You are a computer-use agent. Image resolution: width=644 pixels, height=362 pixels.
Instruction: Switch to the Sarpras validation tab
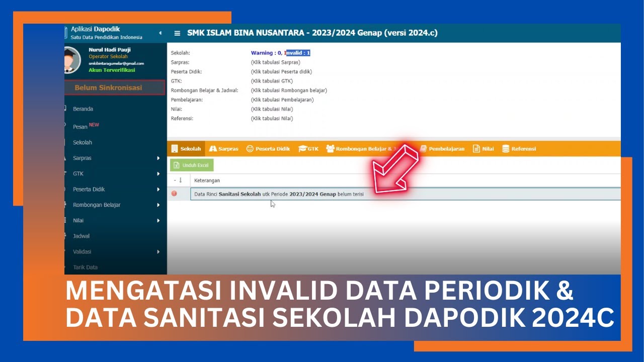pos(223,148)
